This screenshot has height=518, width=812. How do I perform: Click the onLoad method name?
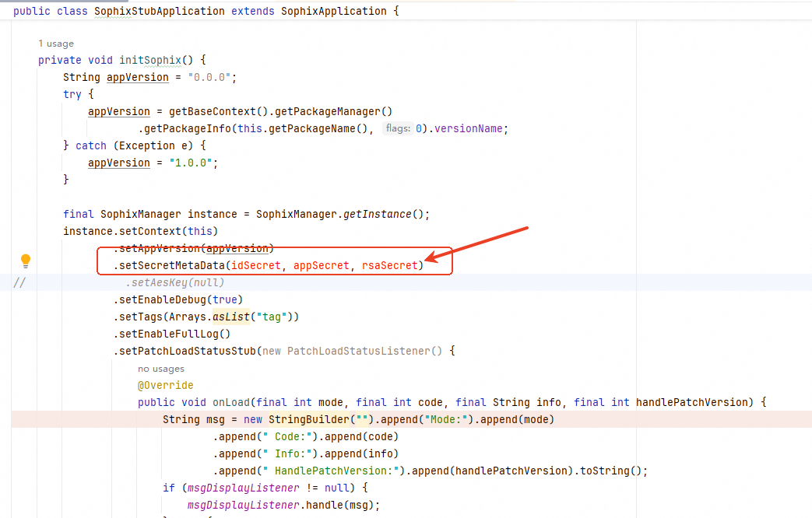click(x=231, y=403)
